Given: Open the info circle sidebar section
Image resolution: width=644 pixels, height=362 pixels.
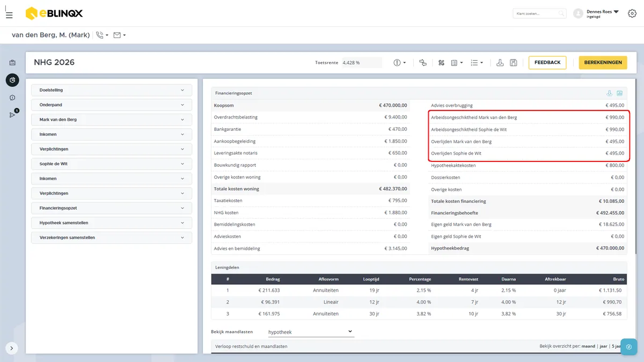Looking at the screenshot, I should pos(12,98).
